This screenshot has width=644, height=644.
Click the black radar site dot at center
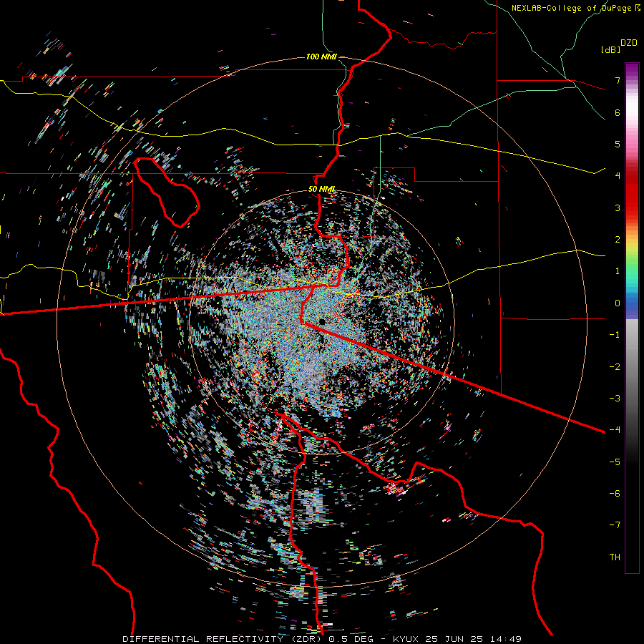coord(322,321)
